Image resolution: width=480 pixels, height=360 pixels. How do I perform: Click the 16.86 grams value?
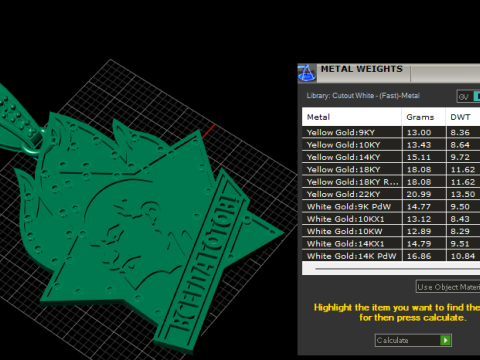click(x=419, y=256)
